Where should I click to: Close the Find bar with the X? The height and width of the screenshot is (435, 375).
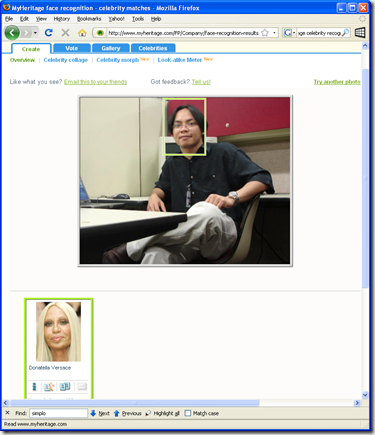tap(7, 413)
